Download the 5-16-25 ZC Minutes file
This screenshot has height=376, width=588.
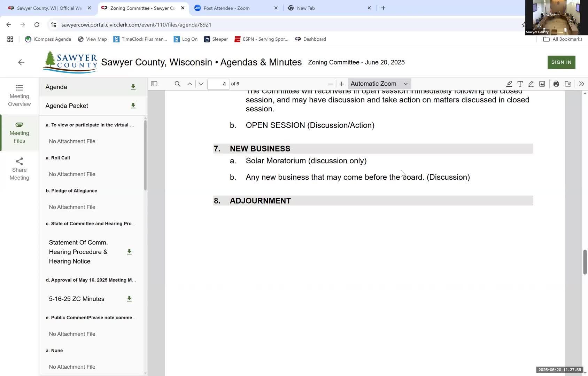click(x=129, y=299)
